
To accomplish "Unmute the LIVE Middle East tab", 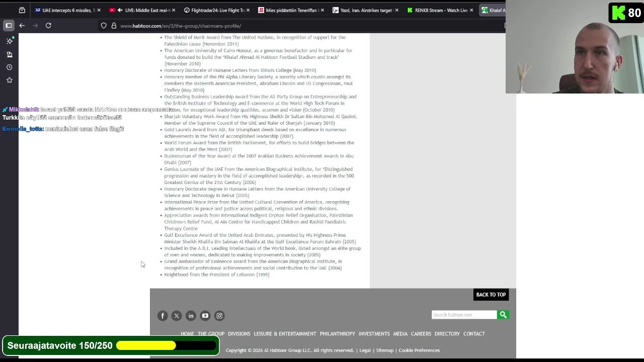I will coord(120,10).
